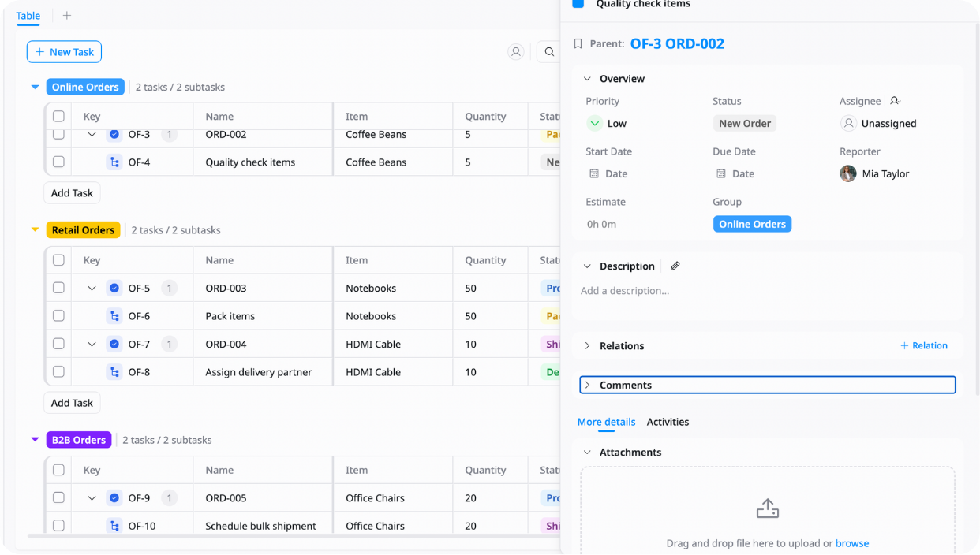Click the add view plus icon
The width and height of the screenshot is (980, 555).
click(x=67, y=16)
